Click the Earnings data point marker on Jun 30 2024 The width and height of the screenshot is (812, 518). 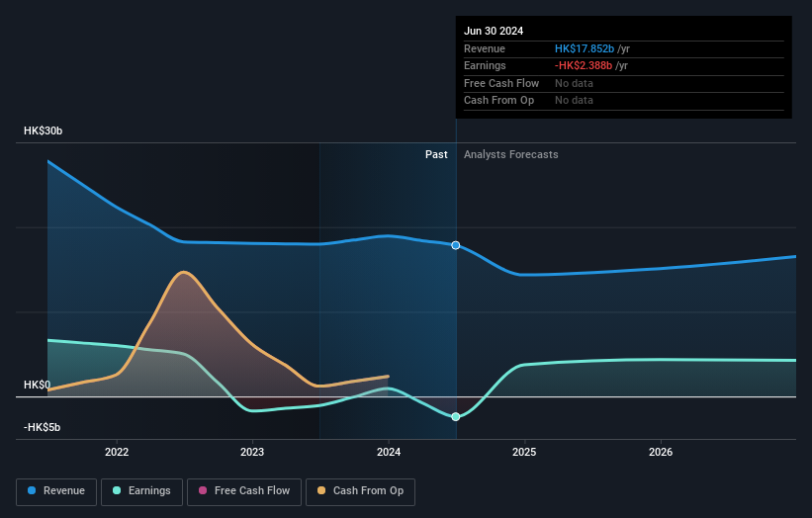pos(456,417)
